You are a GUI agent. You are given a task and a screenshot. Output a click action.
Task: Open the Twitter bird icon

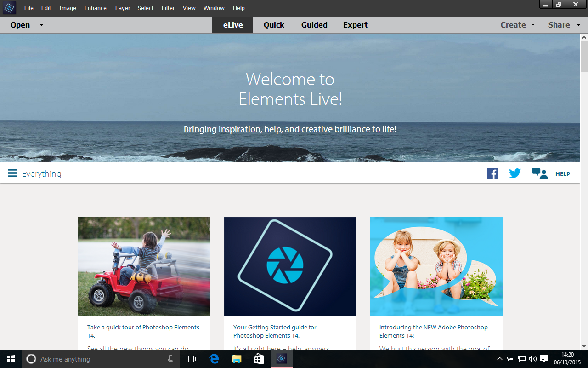pos(515,173)
